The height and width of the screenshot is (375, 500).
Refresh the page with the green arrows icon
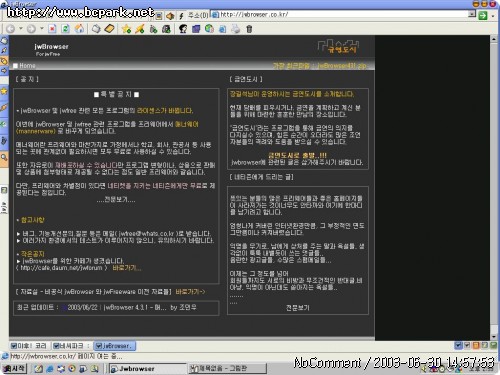(66, 29)
